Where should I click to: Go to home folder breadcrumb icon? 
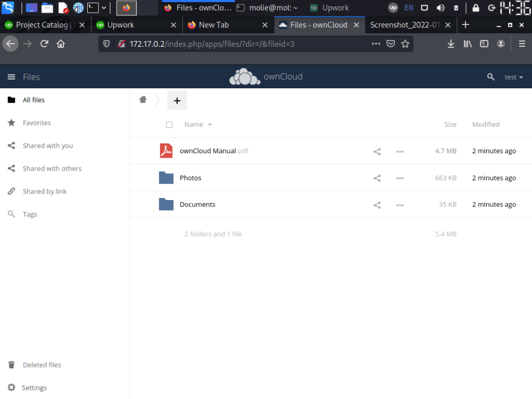(143, 99)
